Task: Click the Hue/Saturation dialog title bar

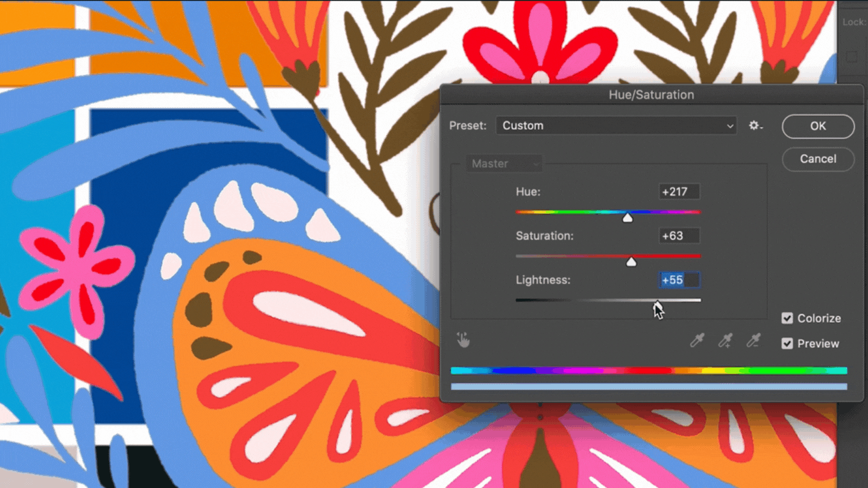Action: tap(651, 95)
